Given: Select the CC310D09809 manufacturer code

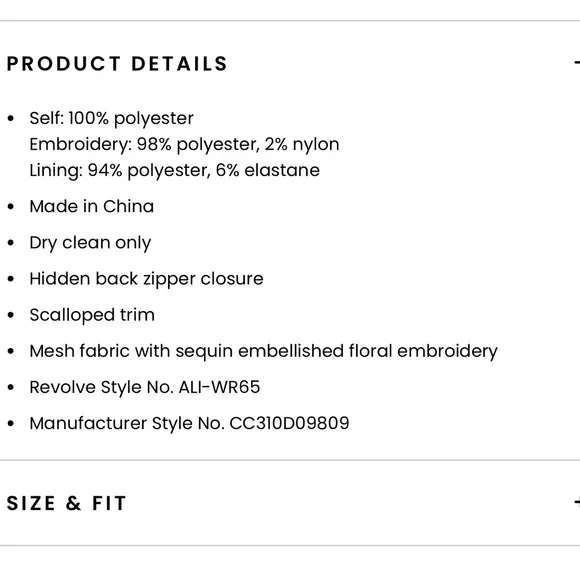Looking at the screenshot, I should click(289, 423).
